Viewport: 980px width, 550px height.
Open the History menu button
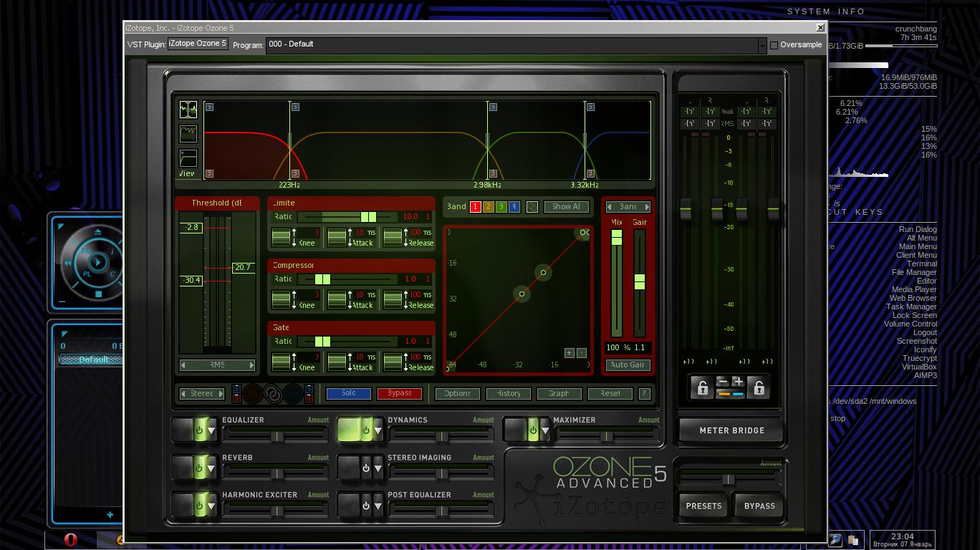coord(509,393)
